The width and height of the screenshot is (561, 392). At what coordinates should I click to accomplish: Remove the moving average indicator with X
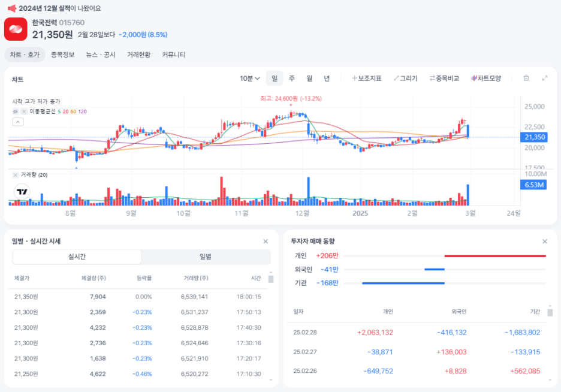click(24, 111)
